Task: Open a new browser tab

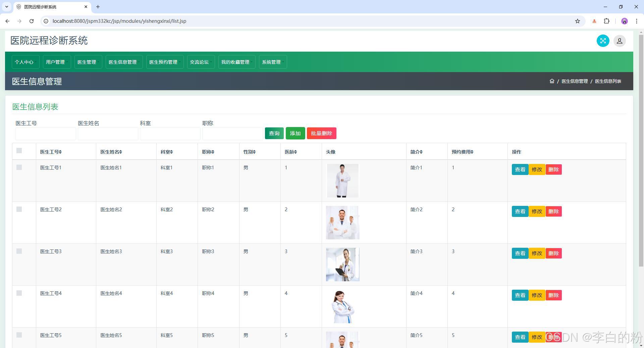Action: (98, 7)
